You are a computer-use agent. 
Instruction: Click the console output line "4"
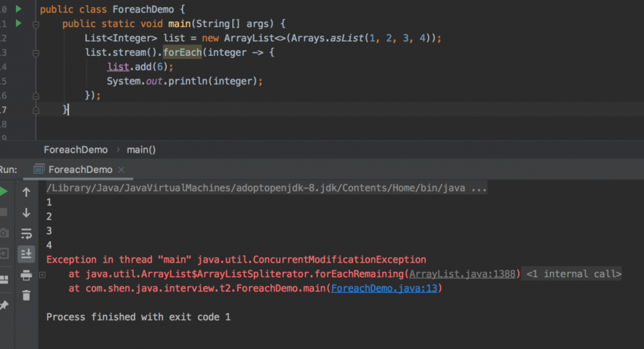[49, 245]
